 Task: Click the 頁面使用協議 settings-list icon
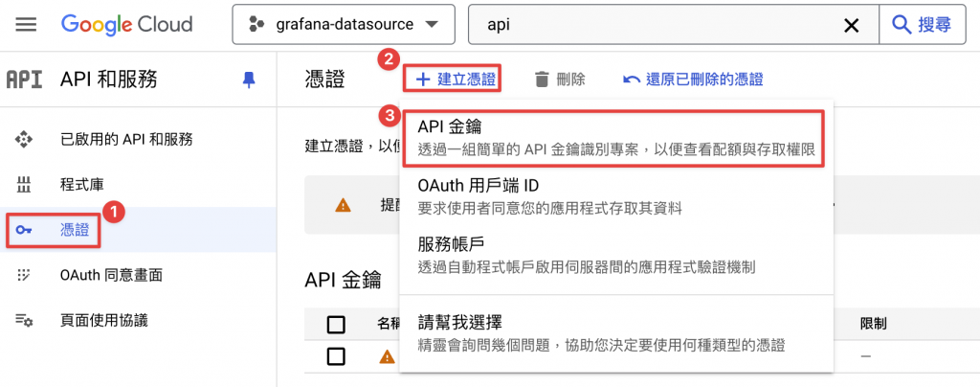[x=24, y=320]
